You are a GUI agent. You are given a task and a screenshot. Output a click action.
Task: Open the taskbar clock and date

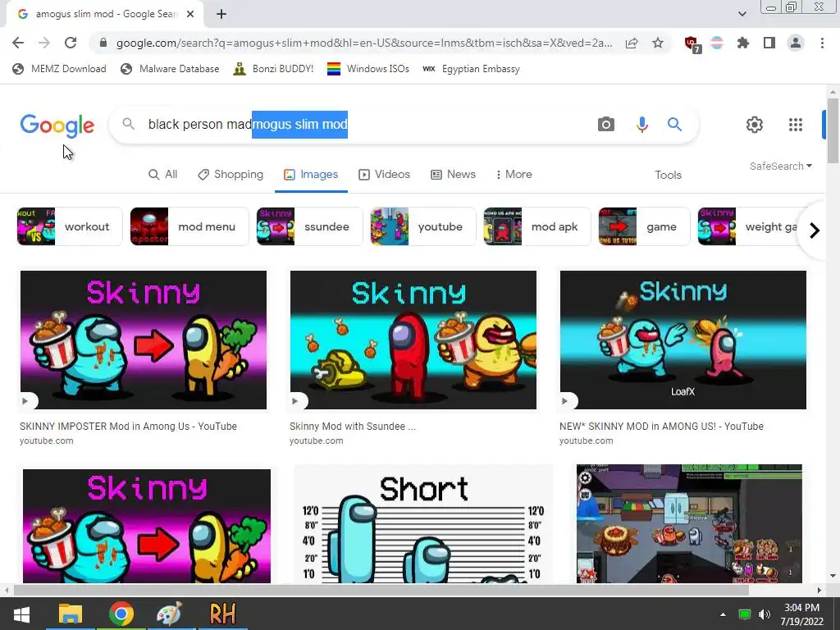point(802,614)
